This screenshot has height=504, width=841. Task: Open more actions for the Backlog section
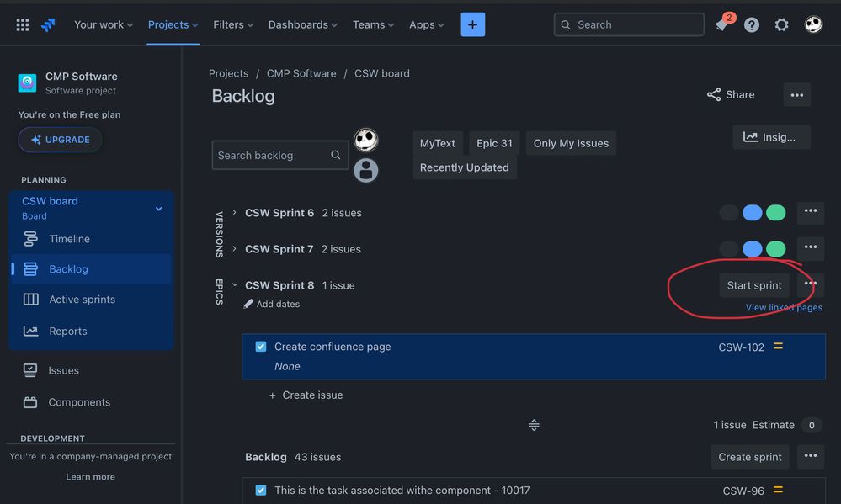(811, 456)
